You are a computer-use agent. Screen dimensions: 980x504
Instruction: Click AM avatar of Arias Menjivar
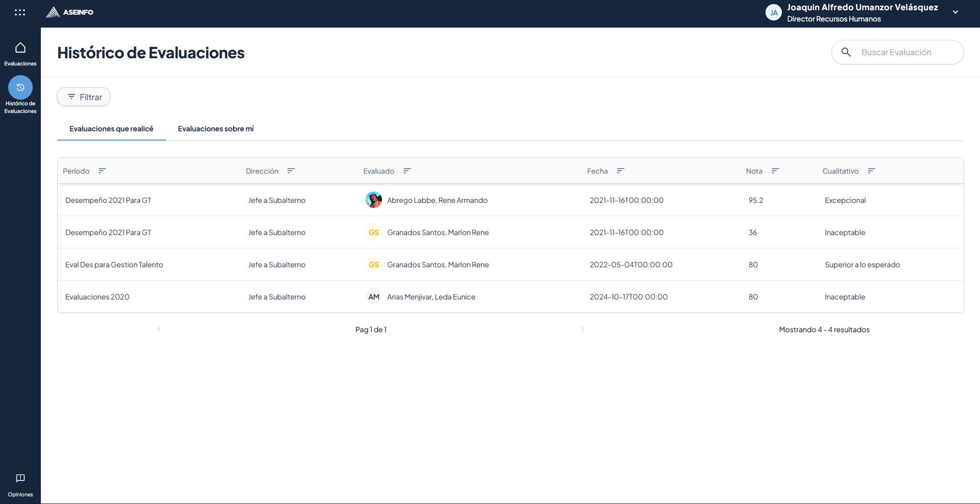(374, 296)
